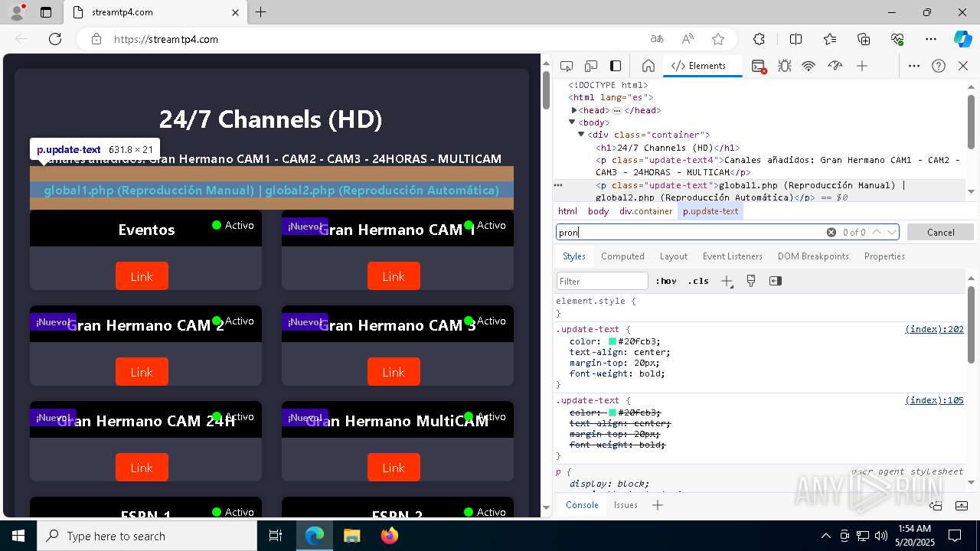The image size is (980, 551).
Task: Open Customize and control DevTools menu
Action: click(x=914, y=66)
